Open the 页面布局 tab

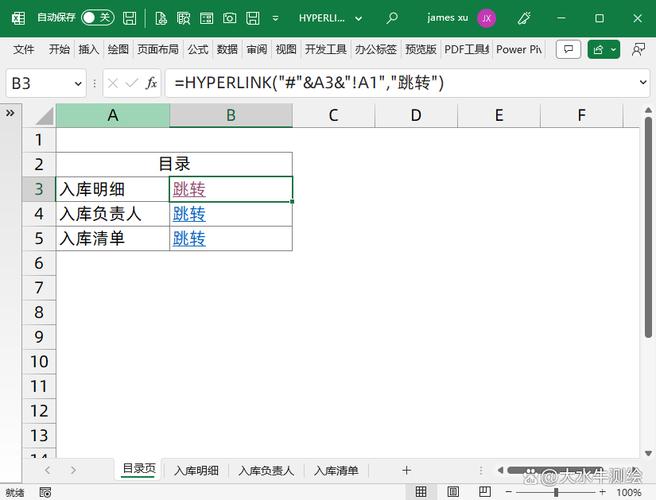(158, 49)
